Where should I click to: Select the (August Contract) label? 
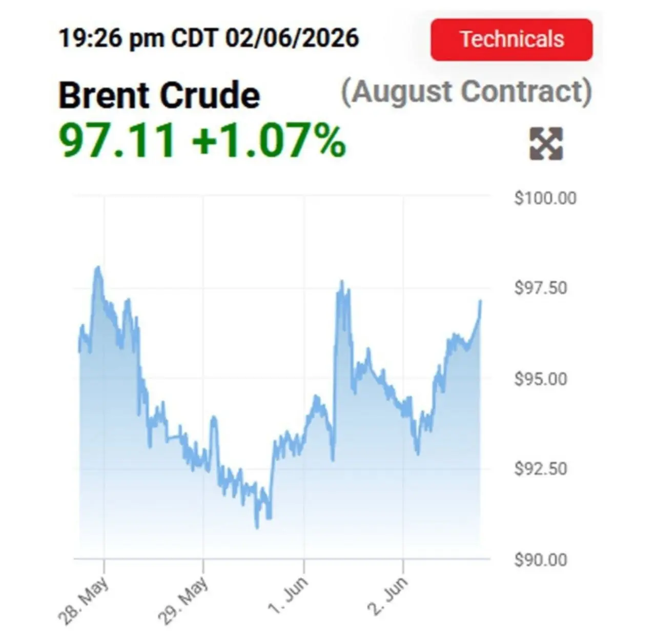[466, 92]
